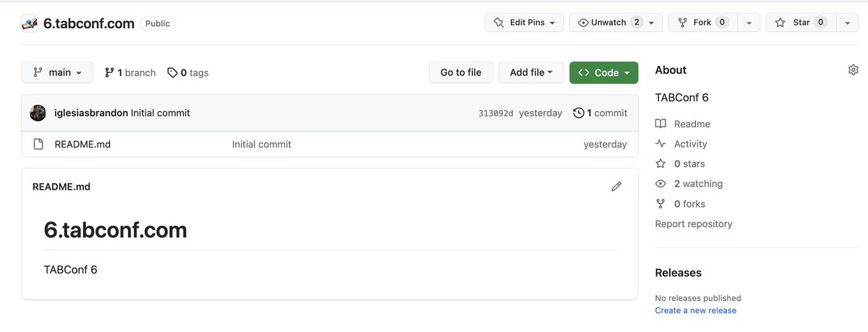This screenshot has height=332, width=868.
Task: Star the repository with the Star button
Action: coord(800,22)
